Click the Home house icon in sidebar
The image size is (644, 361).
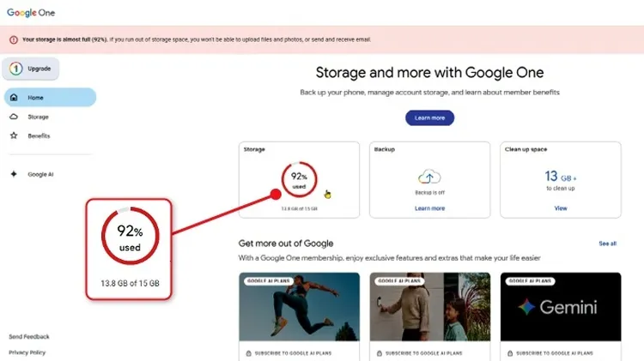point(14,98)
